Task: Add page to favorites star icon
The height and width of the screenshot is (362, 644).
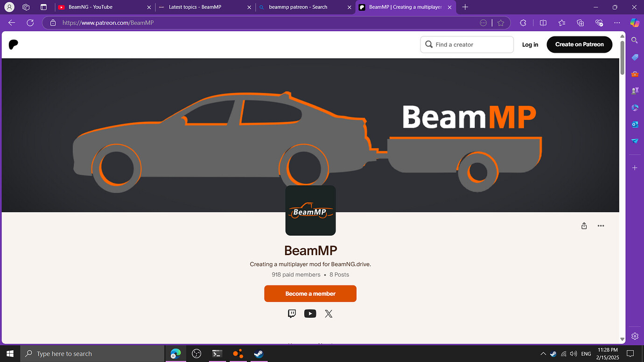Action: [x=501, y=23]
